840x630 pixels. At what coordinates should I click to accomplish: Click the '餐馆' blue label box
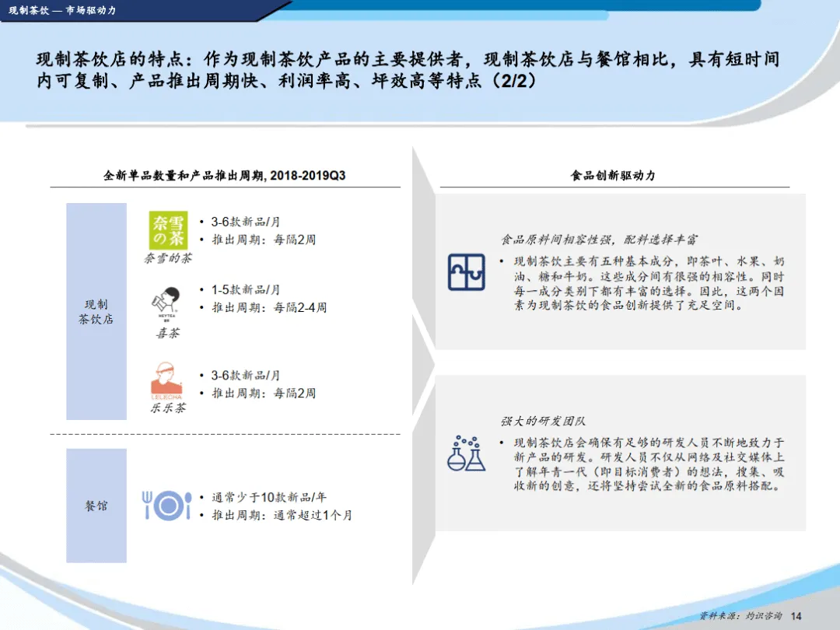(96, 506)
